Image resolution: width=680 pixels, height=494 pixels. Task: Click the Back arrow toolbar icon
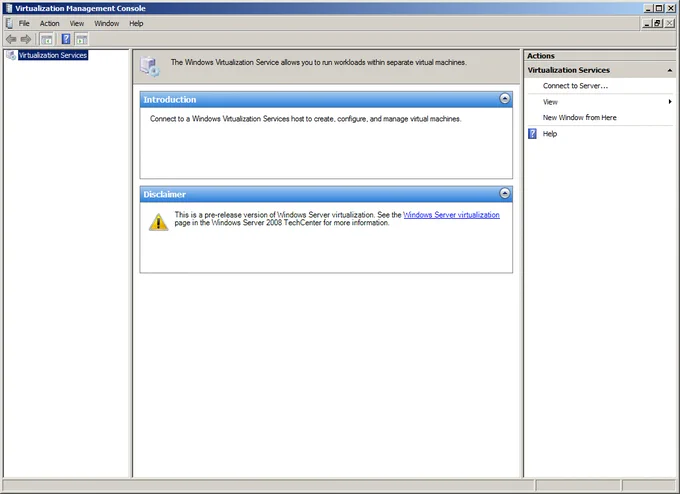[x=11, y=39]
